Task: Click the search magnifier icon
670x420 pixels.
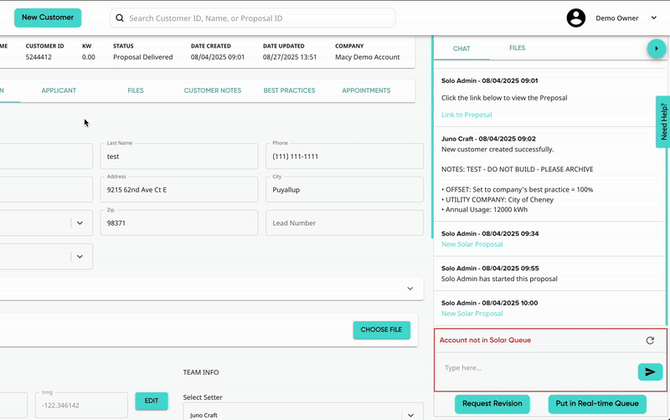Action: [120, 18]
